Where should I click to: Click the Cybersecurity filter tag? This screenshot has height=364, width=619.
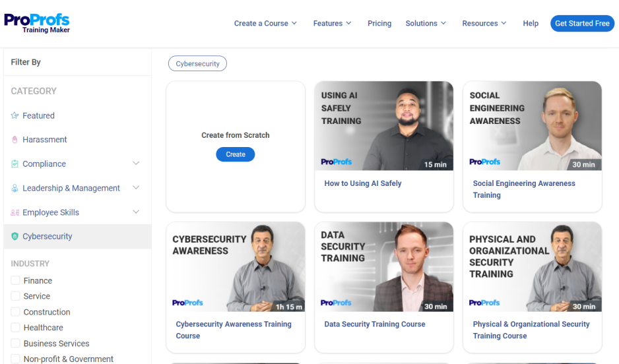point(197,63)
